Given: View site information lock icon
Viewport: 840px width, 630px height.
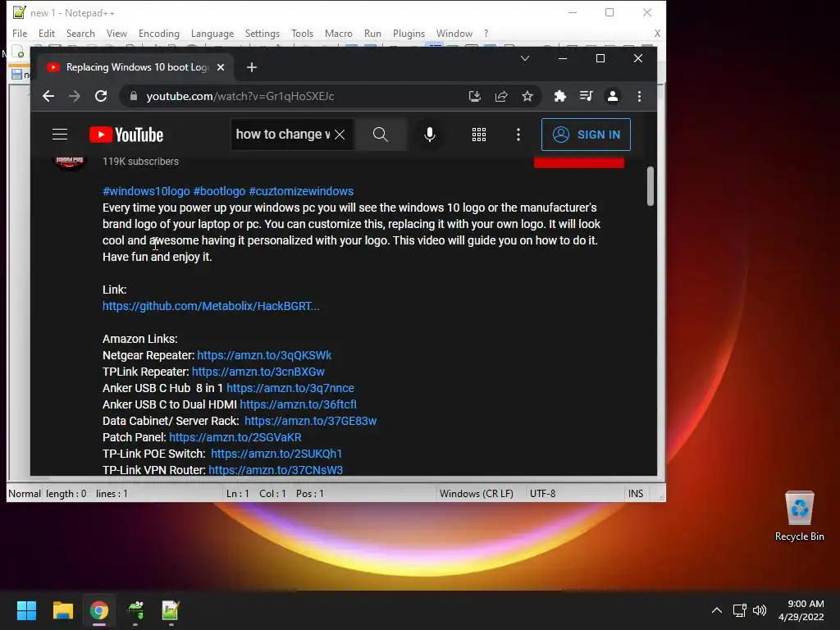Looking at the screenshot, I should coord(134,96).
